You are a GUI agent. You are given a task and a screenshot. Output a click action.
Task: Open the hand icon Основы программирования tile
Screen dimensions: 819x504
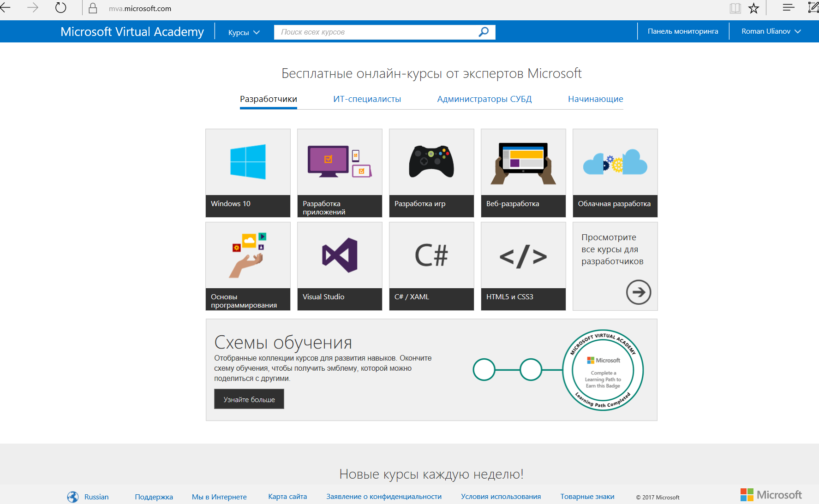point(248,266)
